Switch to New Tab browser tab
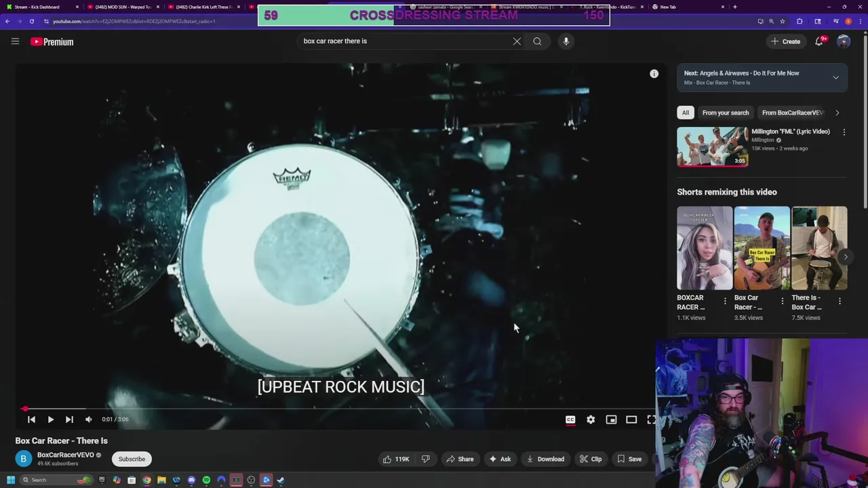Screen dimensions: 868x488 pyautogui.click(x=687, y=7)
